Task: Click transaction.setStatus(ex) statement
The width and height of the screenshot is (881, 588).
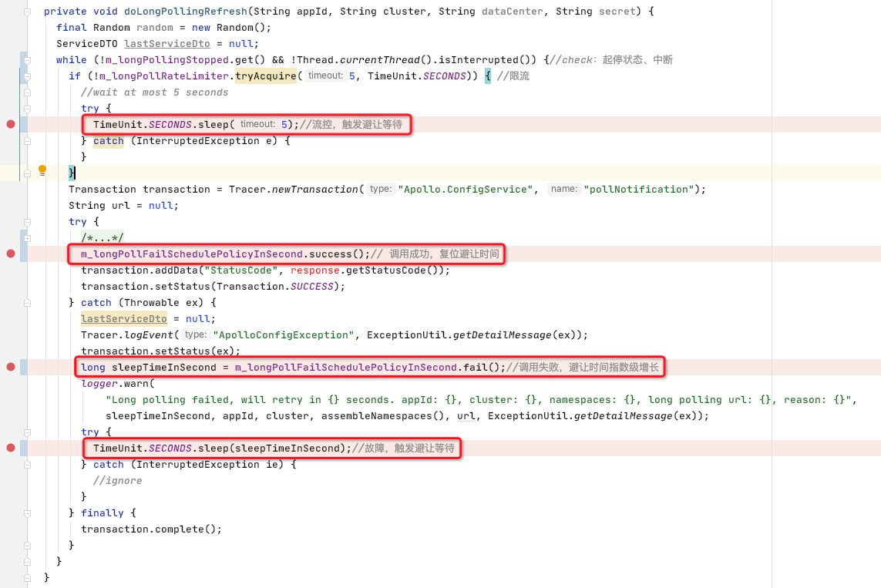Action: (x=160, y=351)
